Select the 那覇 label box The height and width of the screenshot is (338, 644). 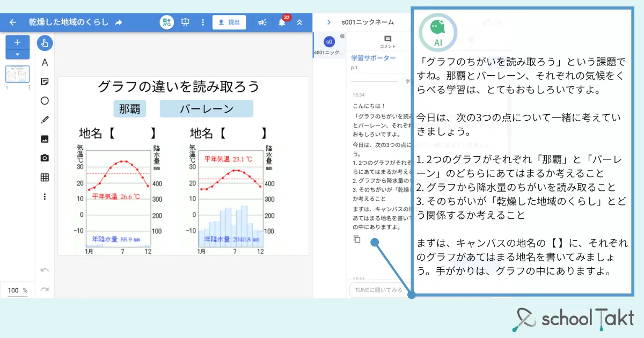[130, 109]
